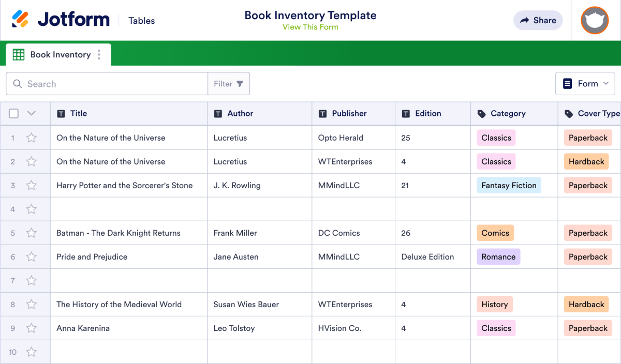
Task: Open the Book Inventory tab options kebab menu
Action: pyautogui.click(x=99, y=54)
